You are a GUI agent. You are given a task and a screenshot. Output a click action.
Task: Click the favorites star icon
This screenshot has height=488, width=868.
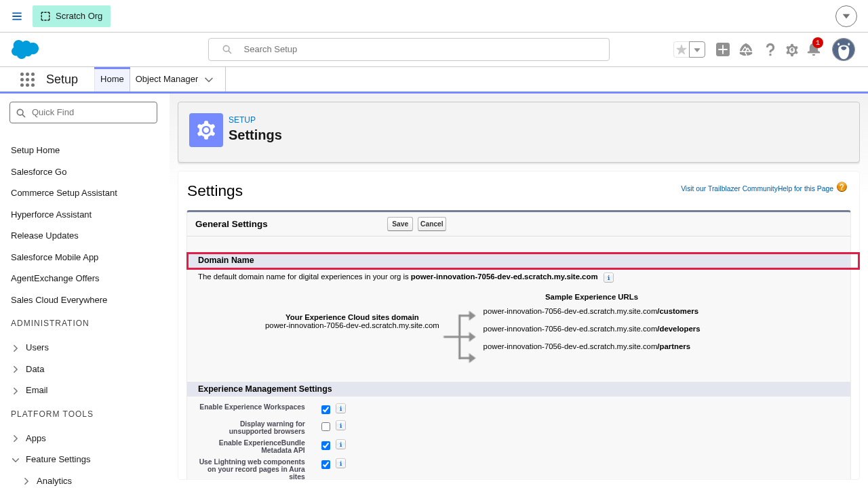click(x=682, y=49)
